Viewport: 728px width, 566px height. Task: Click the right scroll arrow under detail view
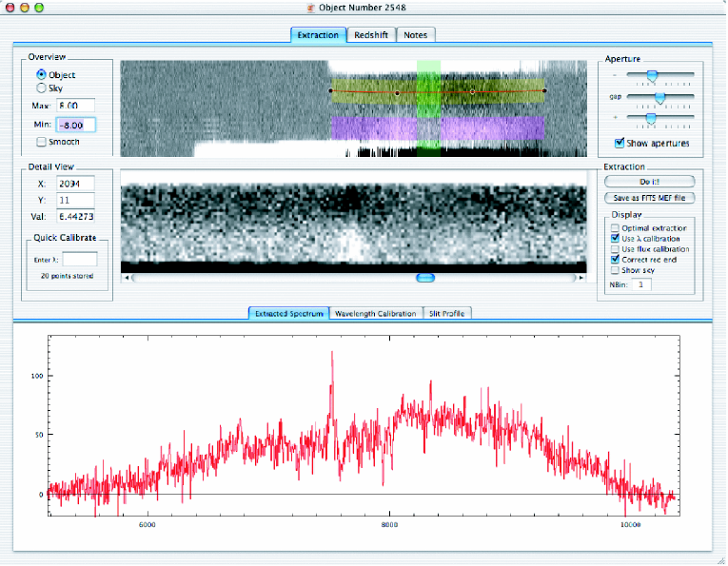coord(581,278)
